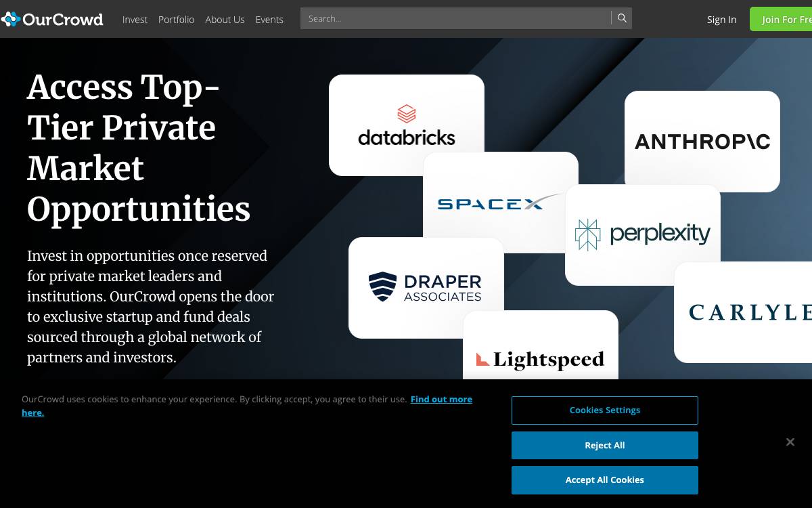This screenshot has width=812, height=508.
Task: Click the Sign In link
Action: click(721, 20)
